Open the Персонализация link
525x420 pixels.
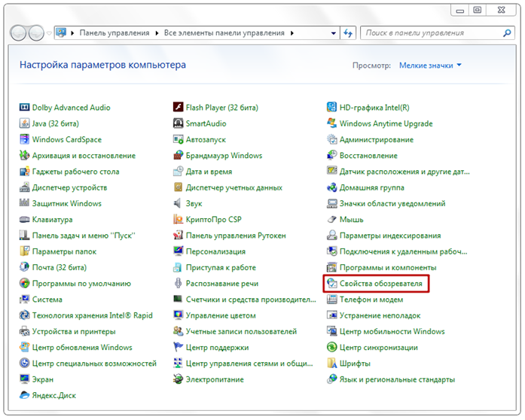click(x=215, y=251)
